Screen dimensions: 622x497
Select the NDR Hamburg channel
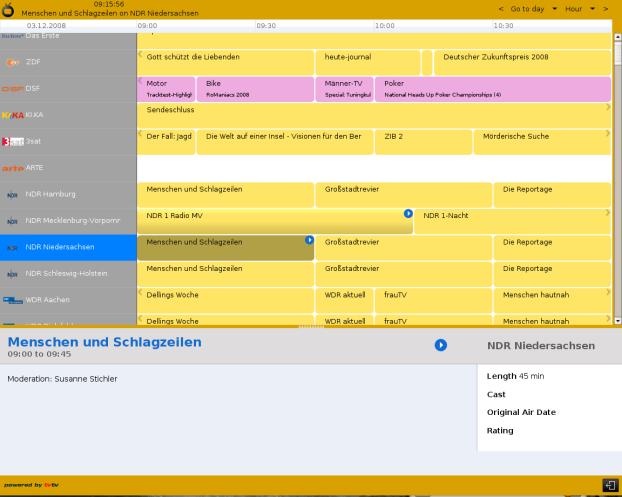pyautogui.click(x=68, y=194)
